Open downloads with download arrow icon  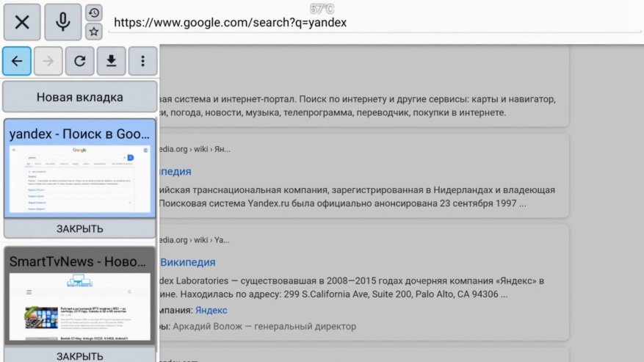point(112,61)
